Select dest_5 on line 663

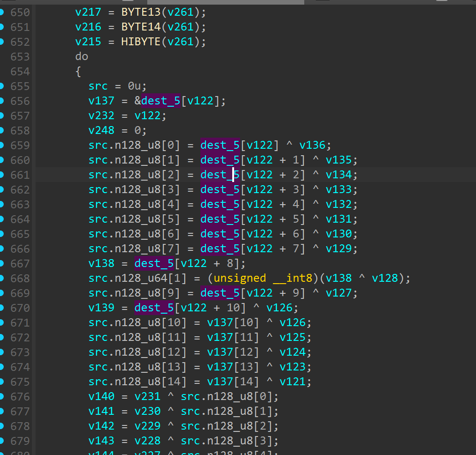(x=220, y=205)
